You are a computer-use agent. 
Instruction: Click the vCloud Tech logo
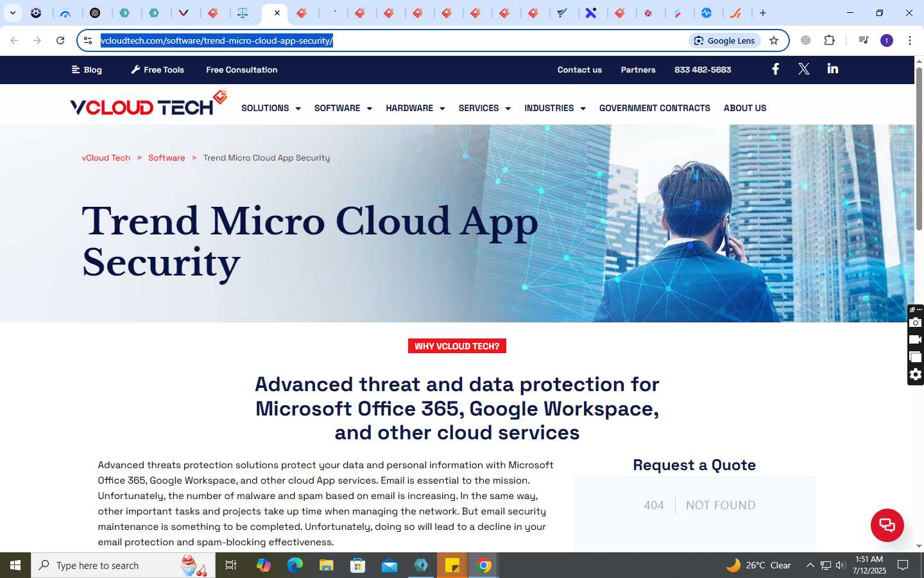click(149, 103)
